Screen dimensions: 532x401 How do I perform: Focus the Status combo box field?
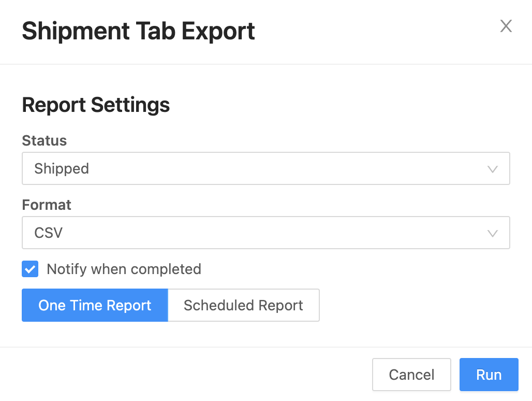pos(265,168)
